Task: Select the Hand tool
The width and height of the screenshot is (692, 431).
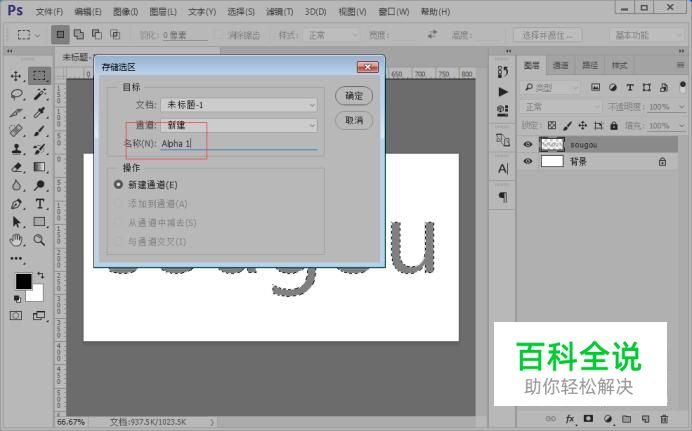Action: 16,240
